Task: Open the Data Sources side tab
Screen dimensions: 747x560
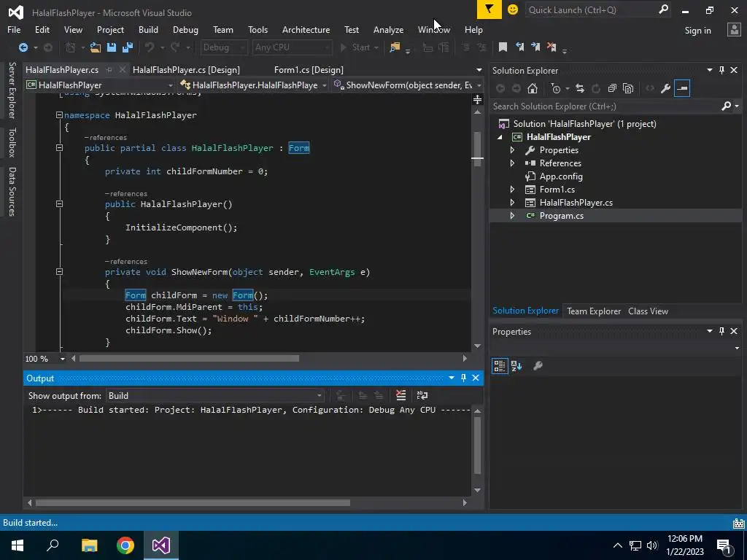Action: (12, 192)
